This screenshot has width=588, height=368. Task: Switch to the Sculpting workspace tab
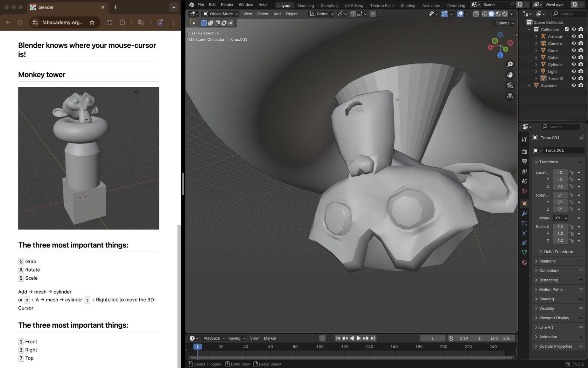point(329,5)
